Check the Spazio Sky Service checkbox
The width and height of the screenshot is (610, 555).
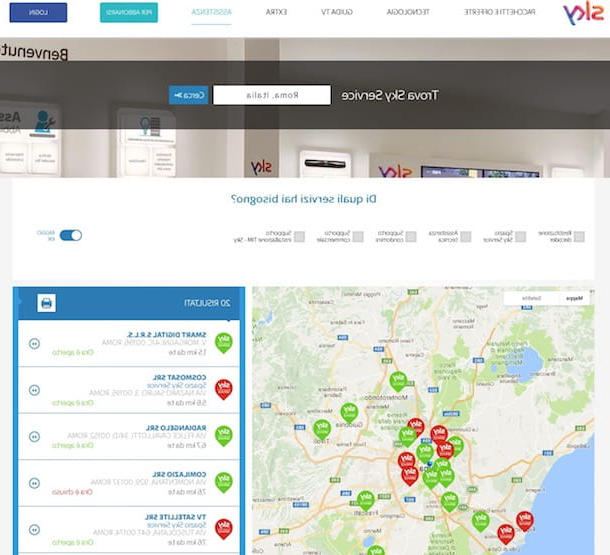(521, 236)
